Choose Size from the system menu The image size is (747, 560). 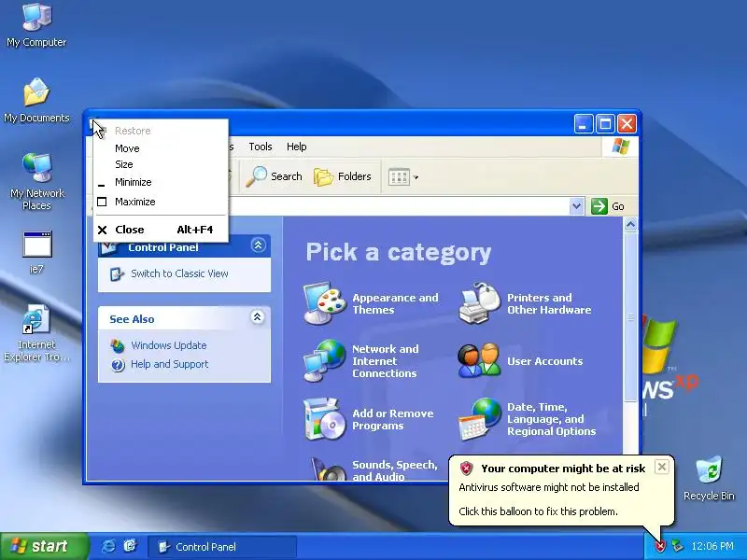161,164
